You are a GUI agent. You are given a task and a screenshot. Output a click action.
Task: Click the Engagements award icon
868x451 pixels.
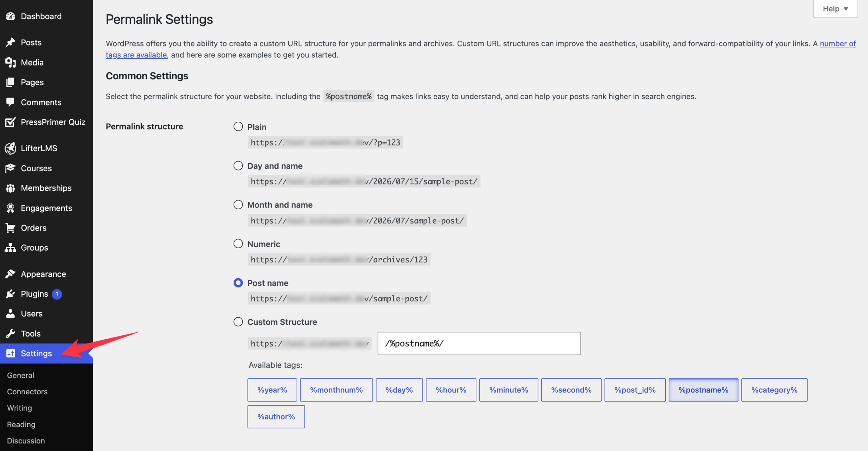(11, 208)
